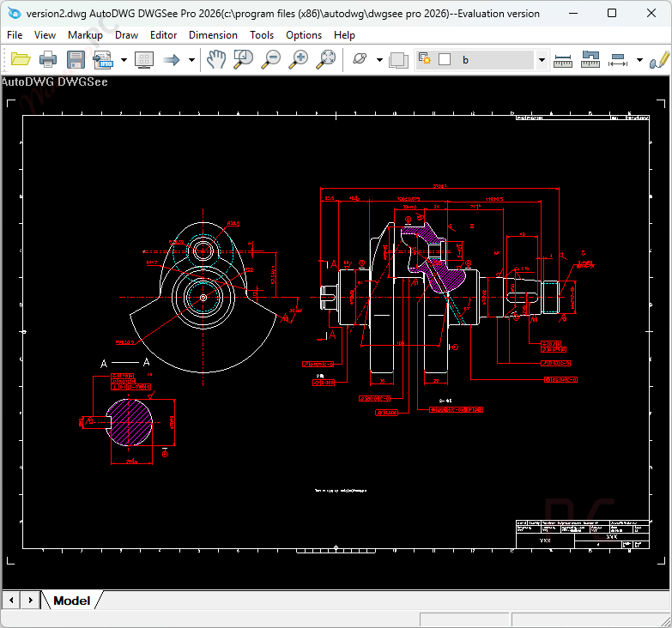Click the previous layout tab arrow
The image size is (672, 628).
tap(11, 601)
